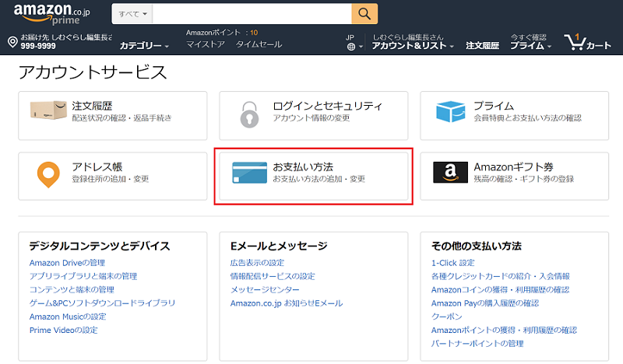Click the Amazon.co.jp prime logo
The image size is (623, 364).
[52, 14]
